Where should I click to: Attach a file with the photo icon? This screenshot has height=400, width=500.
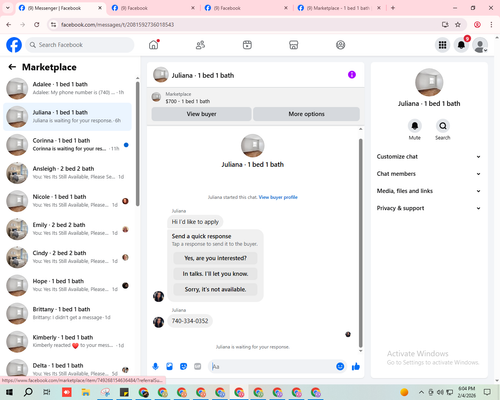[x=169, y=367]
